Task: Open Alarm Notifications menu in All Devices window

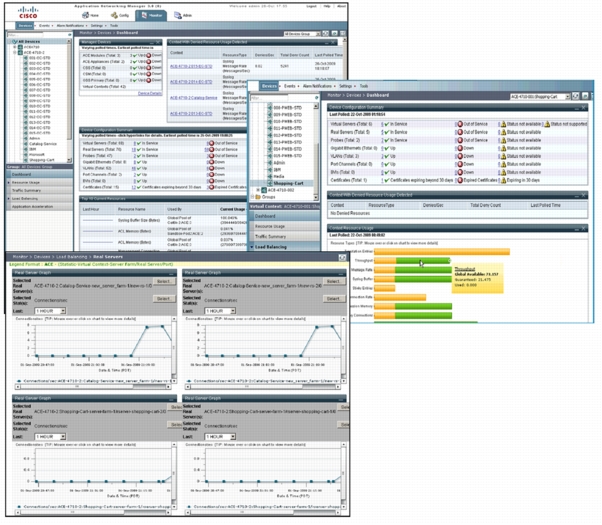Action: pos(70,26)
